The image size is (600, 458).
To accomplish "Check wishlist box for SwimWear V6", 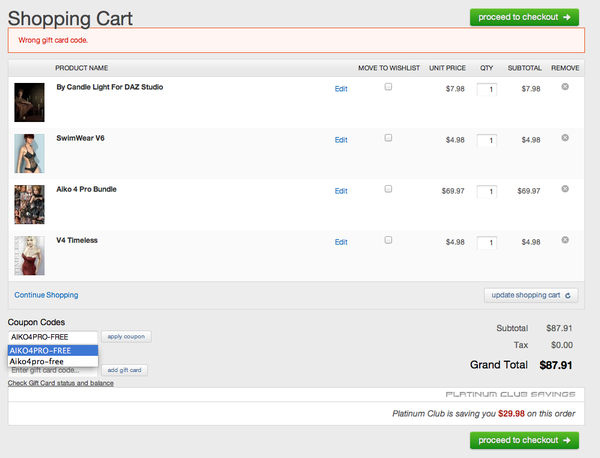I will point(388,138).
